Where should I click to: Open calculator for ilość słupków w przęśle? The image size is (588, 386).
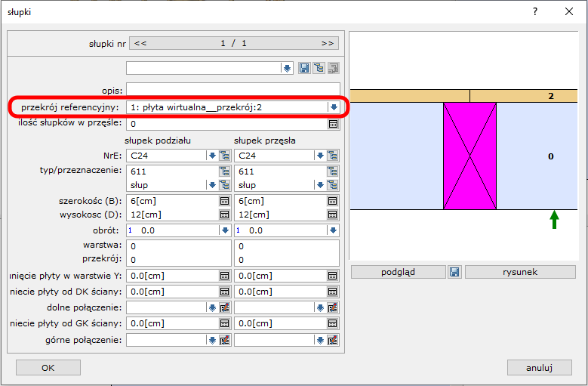[x=333, y=124]
